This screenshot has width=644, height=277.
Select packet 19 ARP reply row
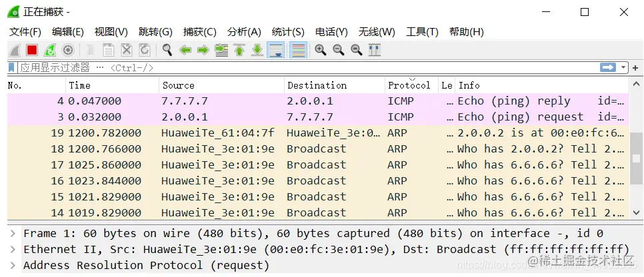pos(318,133)
